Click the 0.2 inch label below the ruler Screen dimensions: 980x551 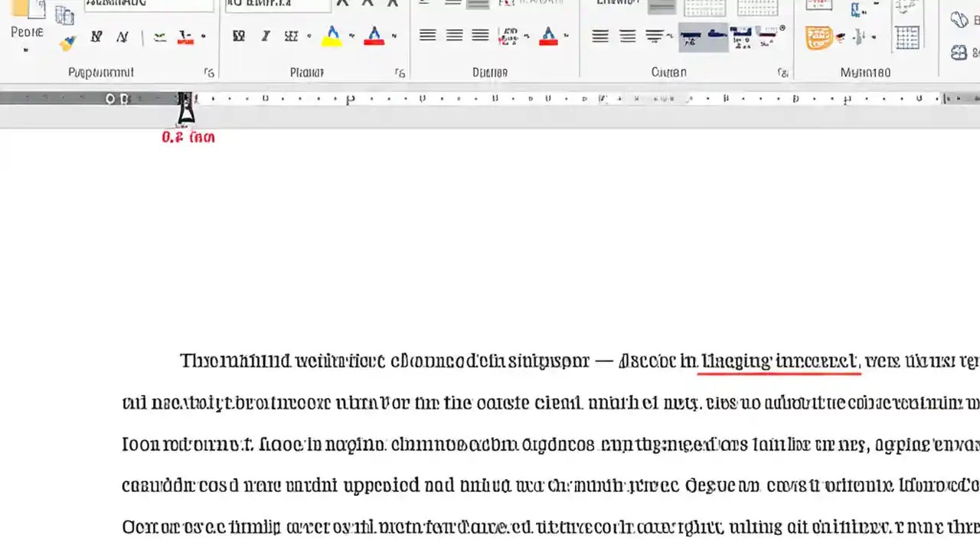coord(188,137)
